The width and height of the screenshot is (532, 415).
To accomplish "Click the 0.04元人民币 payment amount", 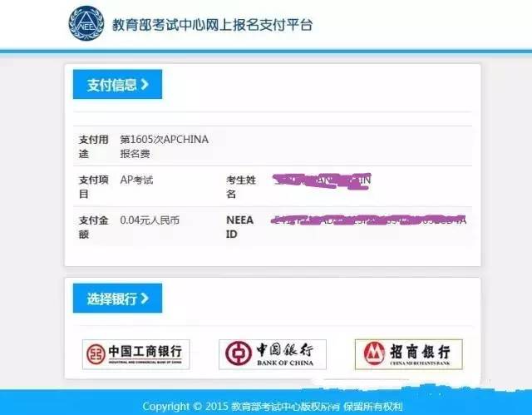I will [x=150, y=220].
